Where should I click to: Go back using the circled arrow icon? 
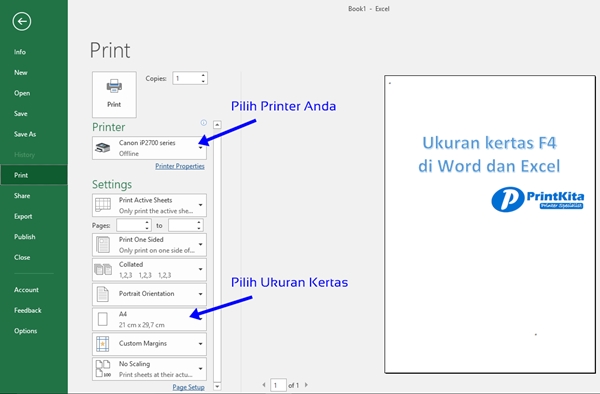[x=22, y=21]
